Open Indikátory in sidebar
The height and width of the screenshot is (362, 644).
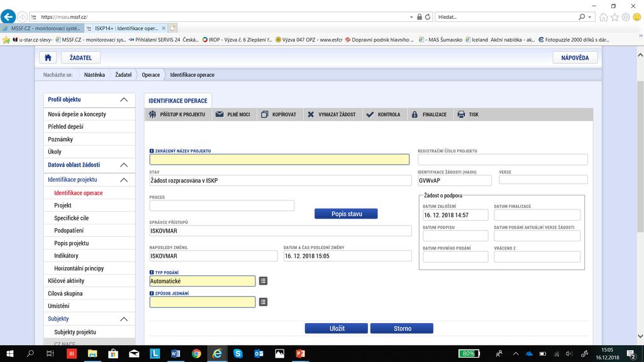pyautogui.click(x=89, y=255)
